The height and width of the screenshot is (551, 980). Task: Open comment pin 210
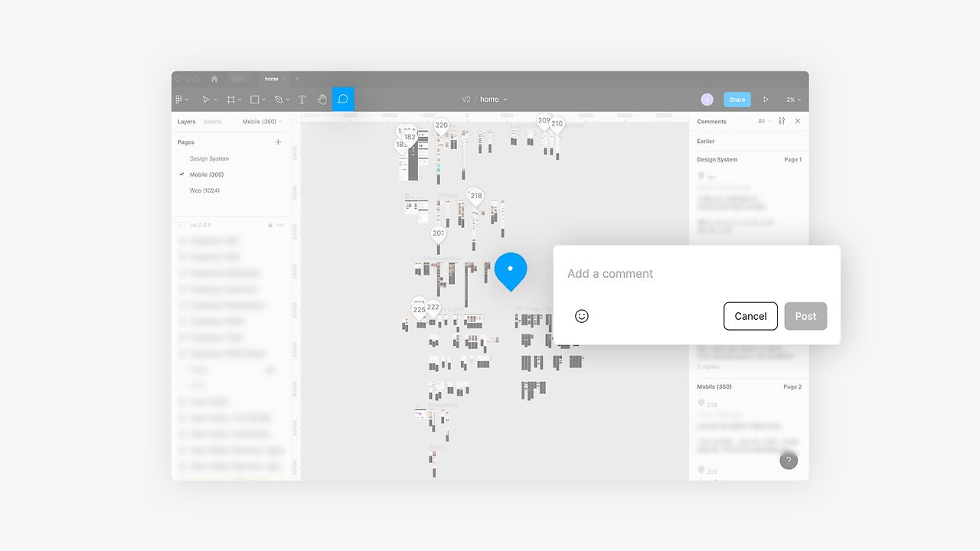tap(557, 125)
